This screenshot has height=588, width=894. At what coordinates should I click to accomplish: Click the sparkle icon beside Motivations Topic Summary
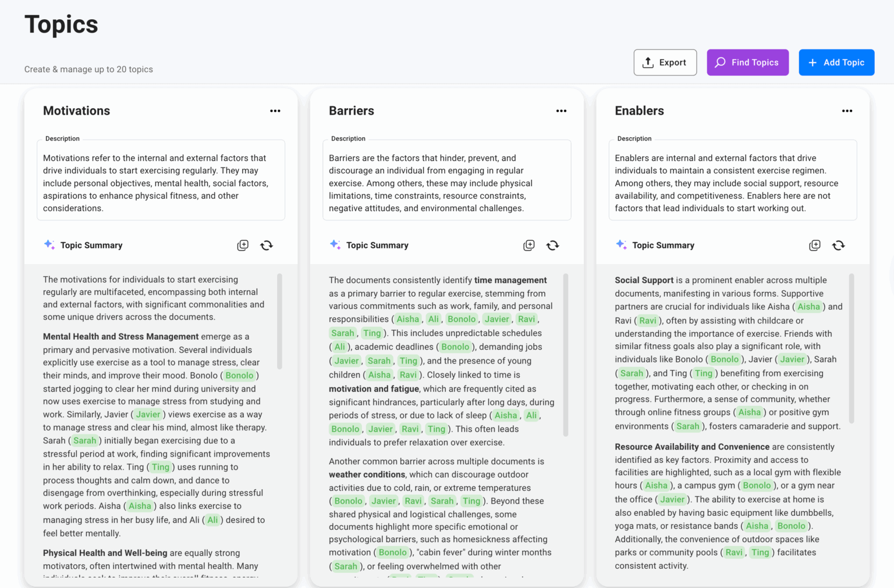click(x=49, y=245)
